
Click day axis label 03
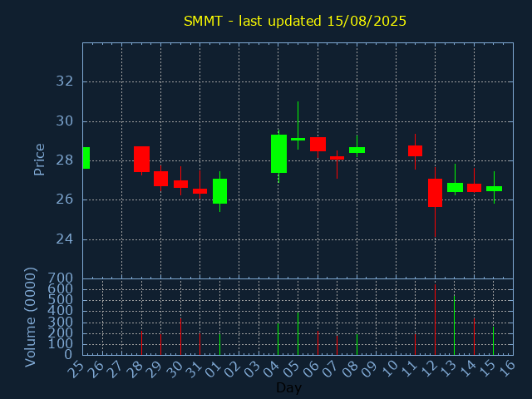[x=252, y=369]
